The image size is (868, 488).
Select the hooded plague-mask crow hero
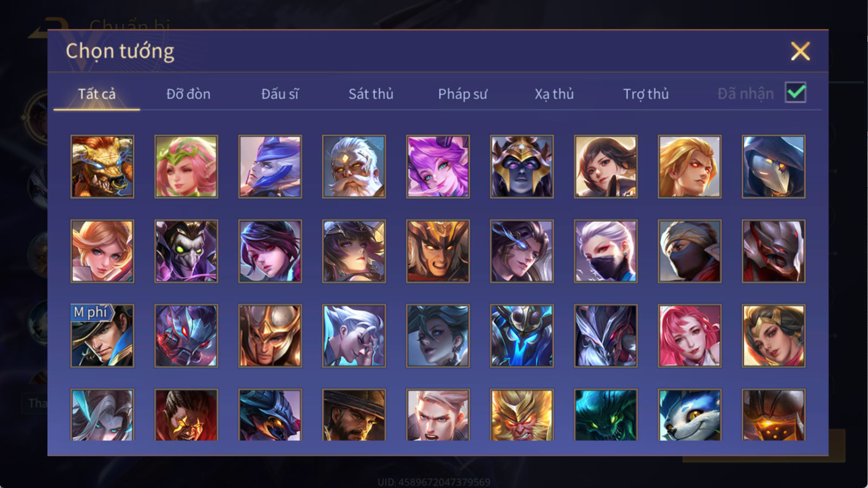point(774,166)
